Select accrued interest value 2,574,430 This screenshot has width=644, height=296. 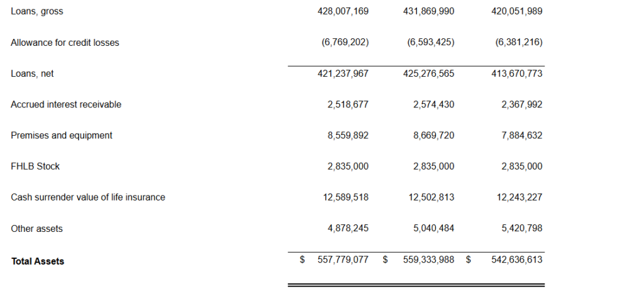click(433, 104)
